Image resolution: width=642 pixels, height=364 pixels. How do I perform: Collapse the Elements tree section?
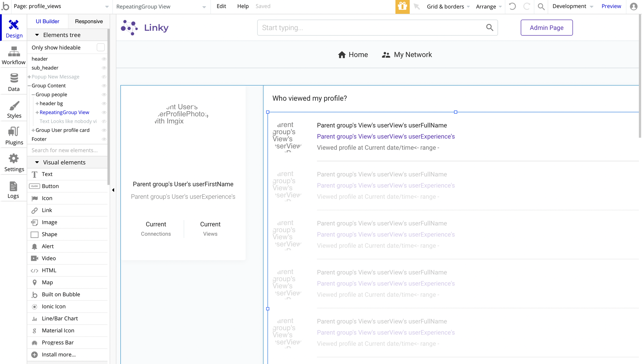[x=37, y=35]
